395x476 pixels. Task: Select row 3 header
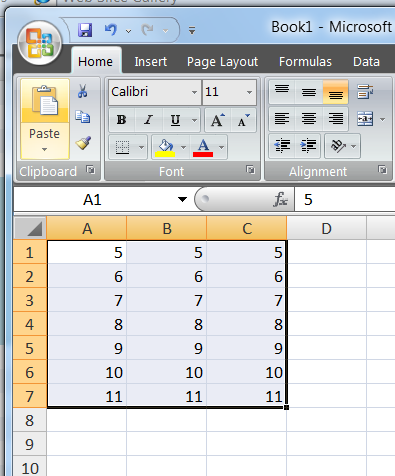pos(30,300)
